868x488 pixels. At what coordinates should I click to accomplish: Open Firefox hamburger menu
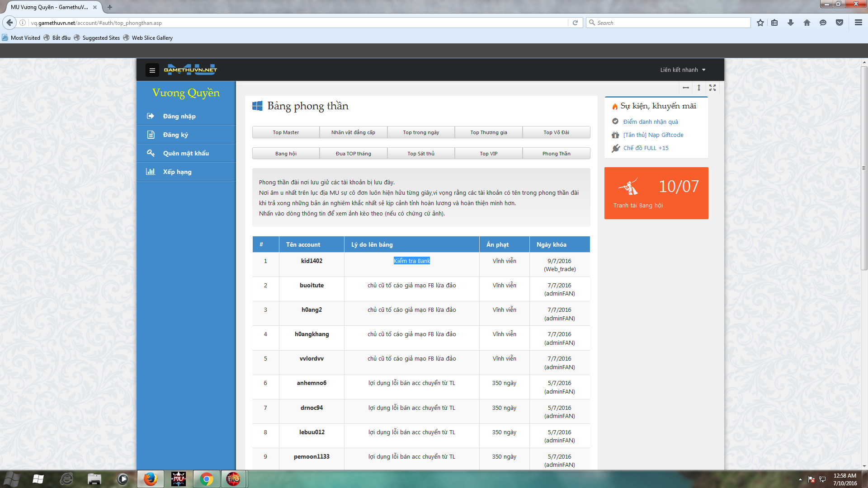(858, 23)
